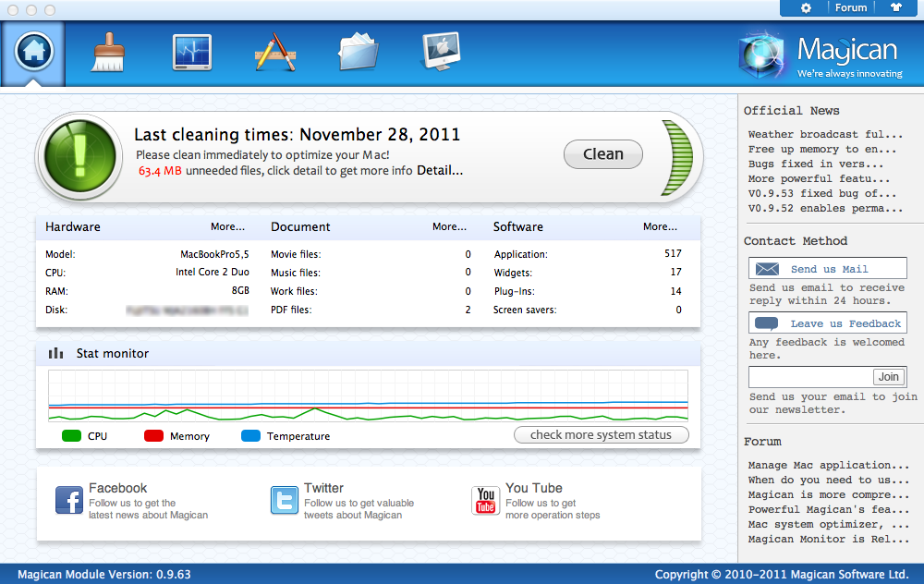The image size is (924, 584).
Task: Click check more system status button
Action: coord(602,435)
